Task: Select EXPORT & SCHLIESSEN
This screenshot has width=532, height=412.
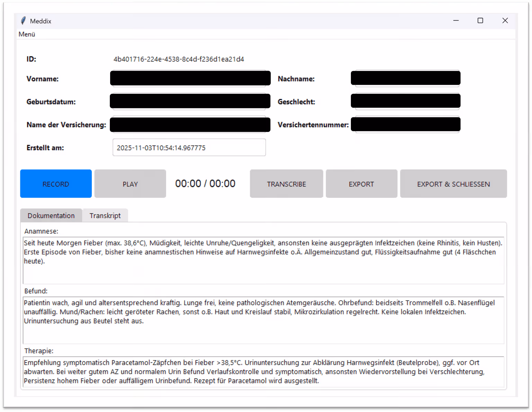Action: click(x=453, y=183)
